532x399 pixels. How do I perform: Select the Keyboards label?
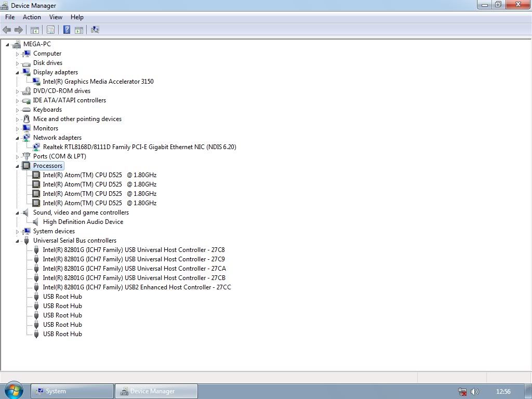(47, 110)
